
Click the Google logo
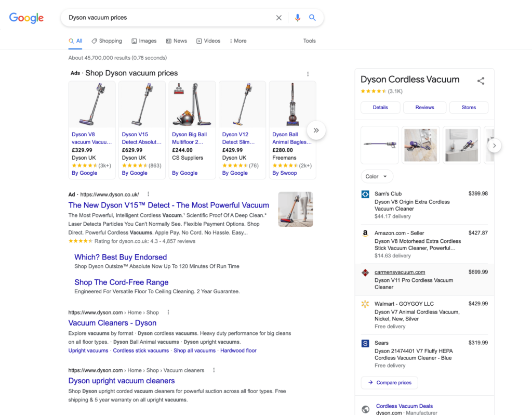(26, 18)
